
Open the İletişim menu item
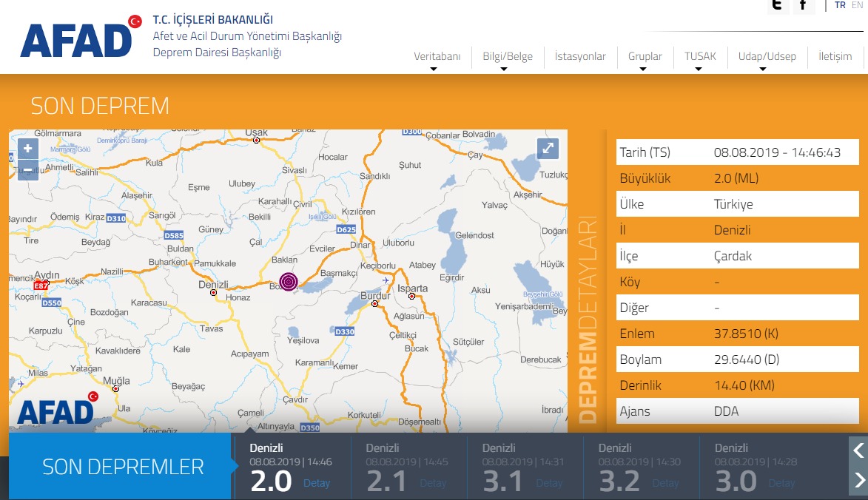point(835,56)
